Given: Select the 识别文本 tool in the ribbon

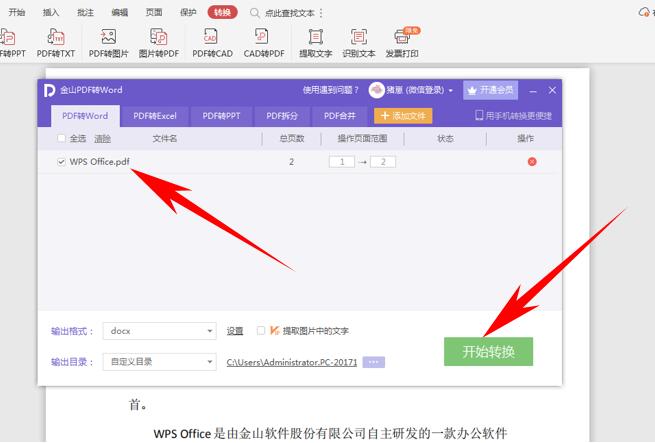Looking at the screenshot, I should [359, 43].
